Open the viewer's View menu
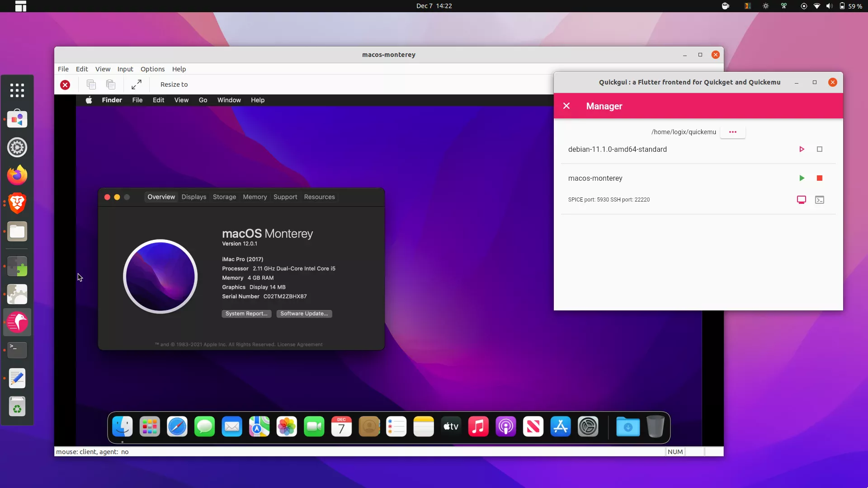This screenshot has width=868, height=488. [103, 69]
